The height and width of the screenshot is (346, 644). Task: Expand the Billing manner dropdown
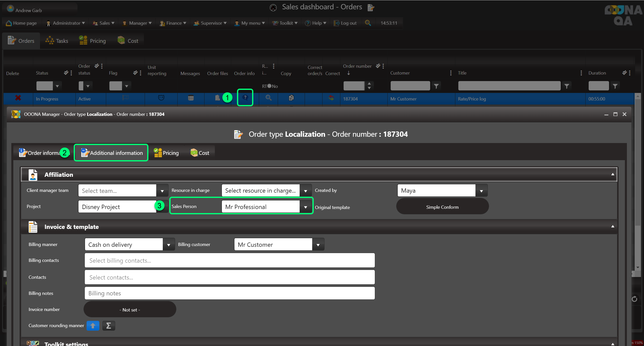169,245
